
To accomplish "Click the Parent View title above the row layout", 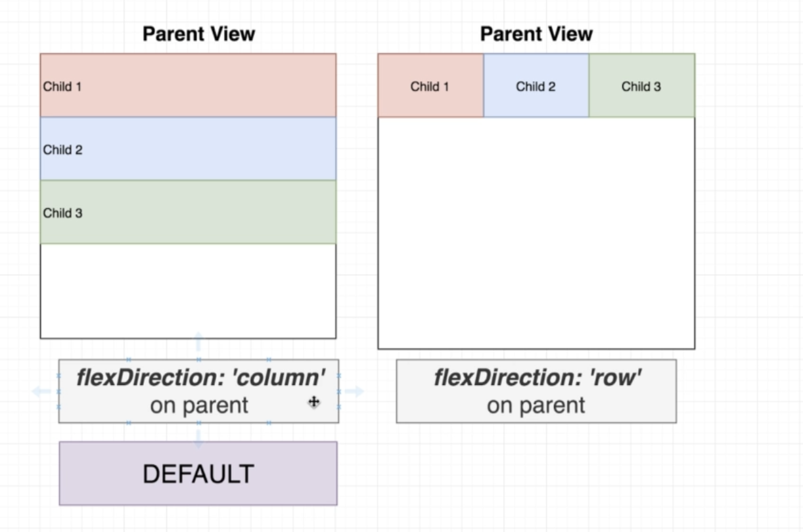I will [x=536, y=34].
